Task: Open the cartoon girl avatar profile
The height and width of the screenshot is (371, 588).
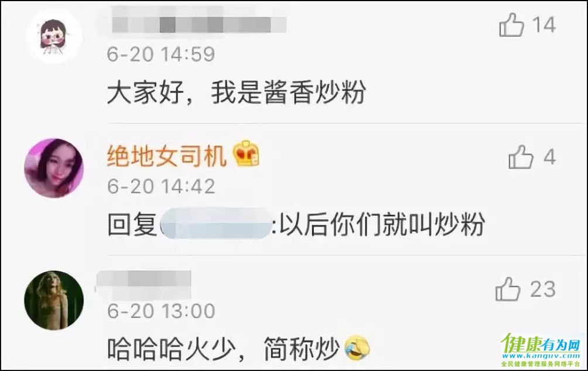Action: coord(54,36)
